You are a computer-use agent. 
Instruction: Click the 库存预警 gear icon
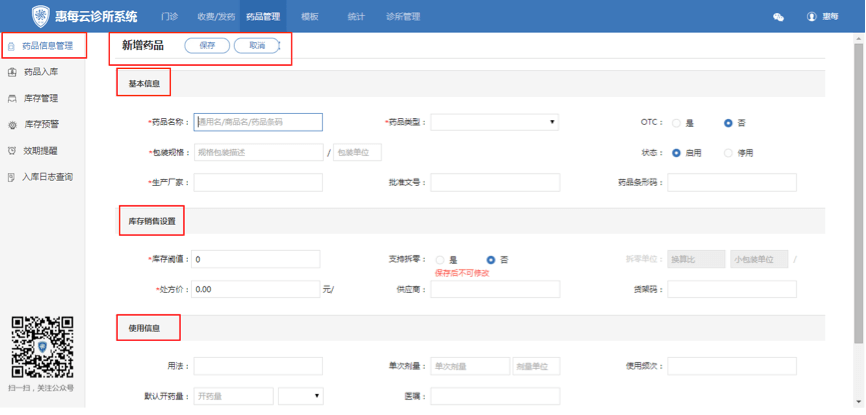[x=12, y=125]
